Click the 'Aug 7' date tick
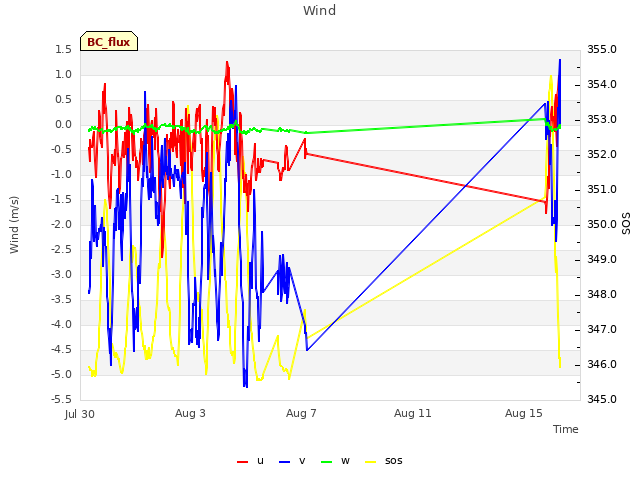Image resolution: width=640 pixels, height=480 pixels. pos(301,413)
